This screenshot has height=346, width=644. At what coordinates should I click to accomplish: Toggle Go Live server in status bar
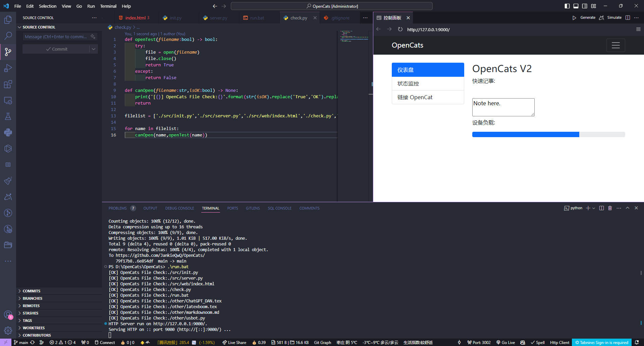[506, 342]
